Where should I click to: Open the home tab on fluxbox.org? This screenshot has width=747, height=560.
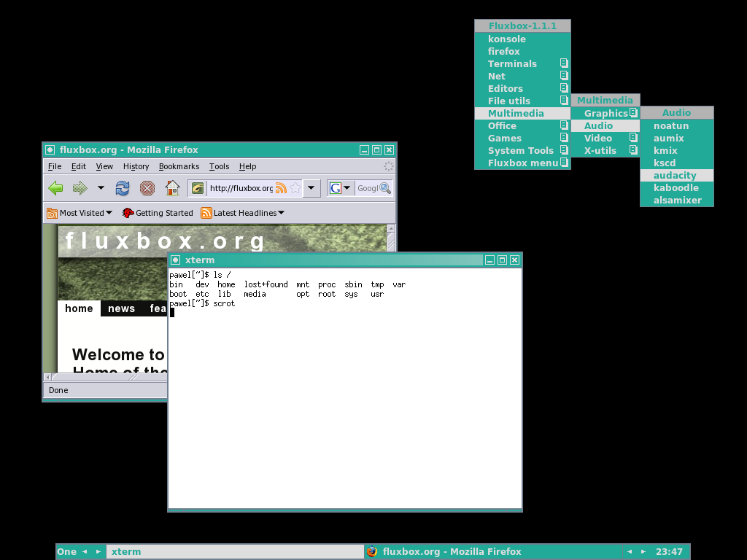pyautogui.click(x=79, y=308)
